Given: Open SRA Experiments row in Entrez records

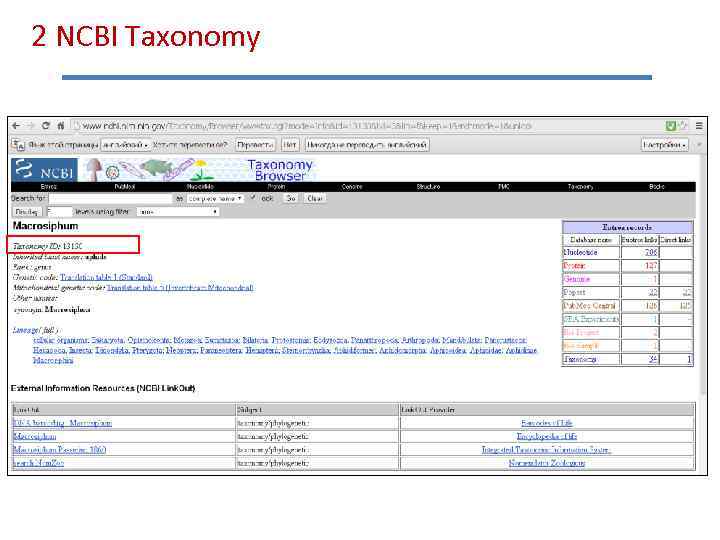Looking at the screenshot, I should click(591, 319).
